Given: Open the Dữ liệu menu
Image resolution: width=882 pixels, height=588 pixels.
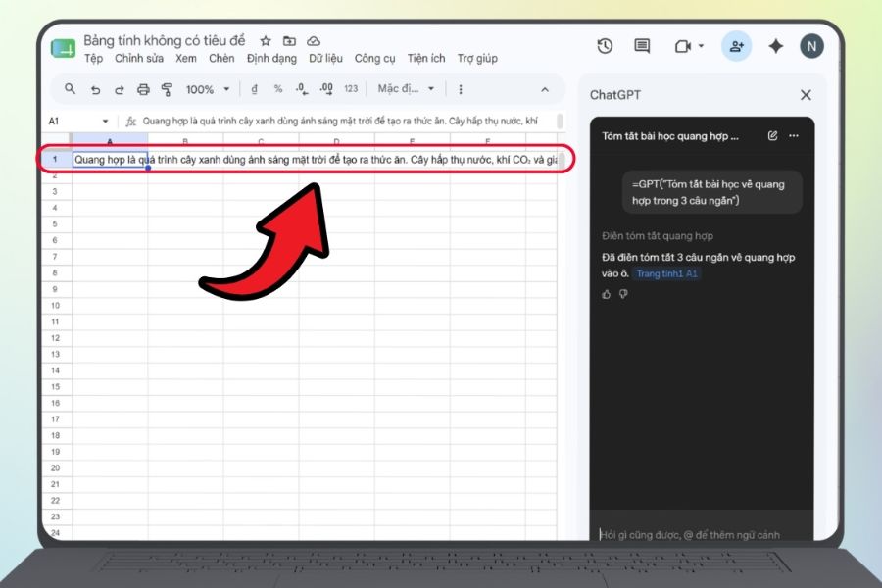Looking at the screenshot, I should [325, 59].
